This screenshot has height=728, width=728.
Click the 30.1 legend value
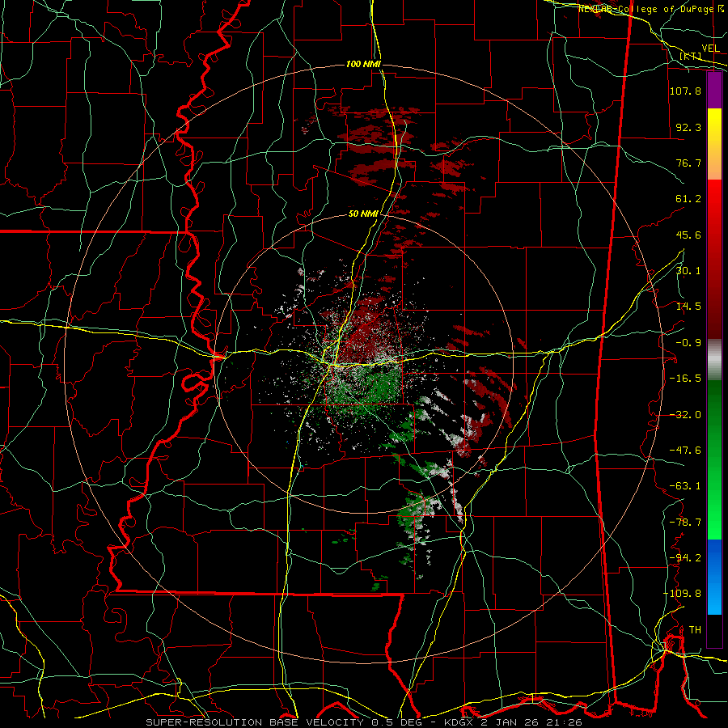pyautogui.click(x=688, y=271)
